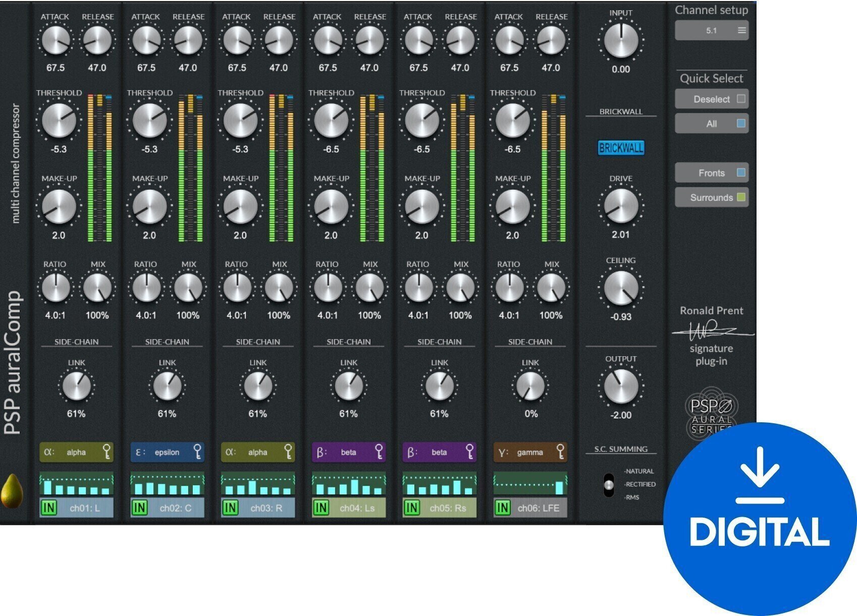Click the ch04 Threshold knob
Viewport: 857px width, 616px height.
[331, 121]
